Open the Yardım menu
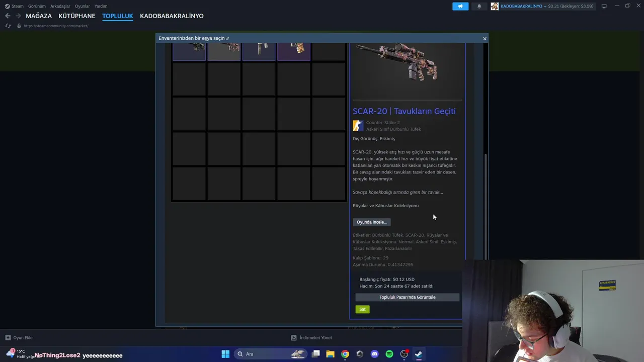644x362 pixels. pos(101,6)
